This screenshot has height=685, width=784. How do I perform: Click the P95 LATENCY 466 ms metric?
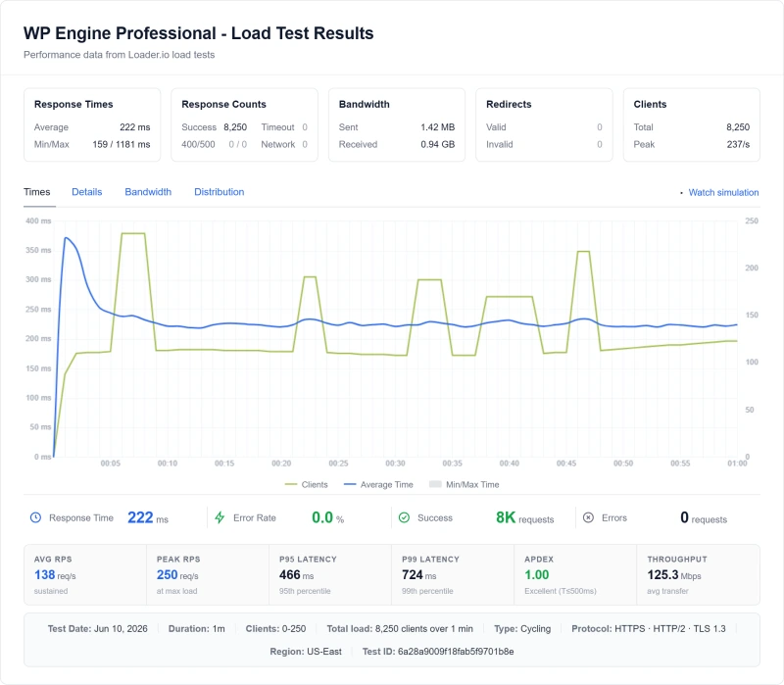[x=297, y=575]
